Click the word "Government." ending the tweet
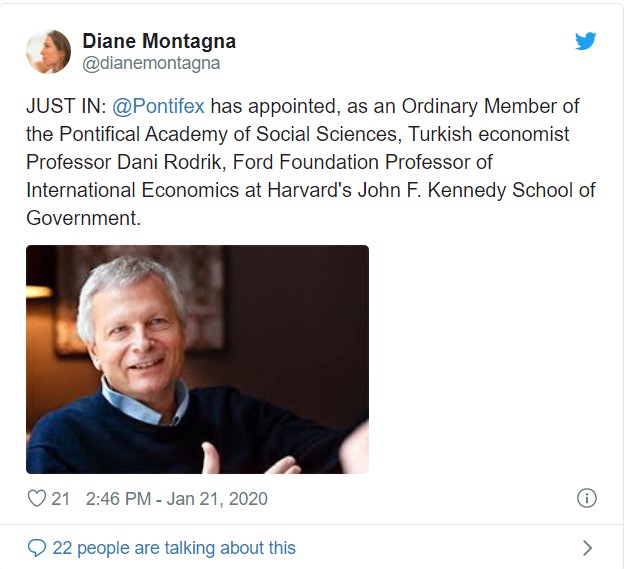The image size is (626, 569). pos(82,216)
